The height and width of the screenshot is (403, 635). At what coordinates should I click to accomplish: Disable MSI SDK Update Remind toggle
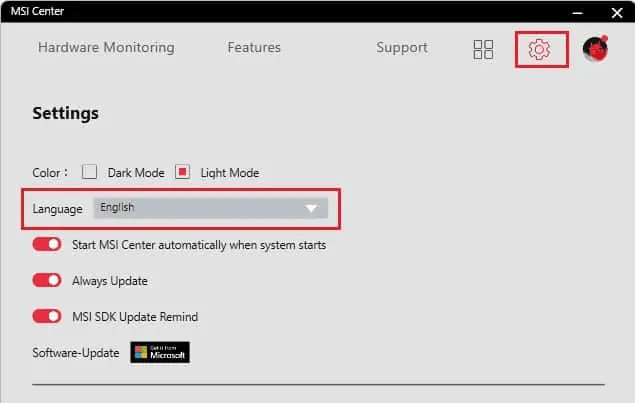47,316
